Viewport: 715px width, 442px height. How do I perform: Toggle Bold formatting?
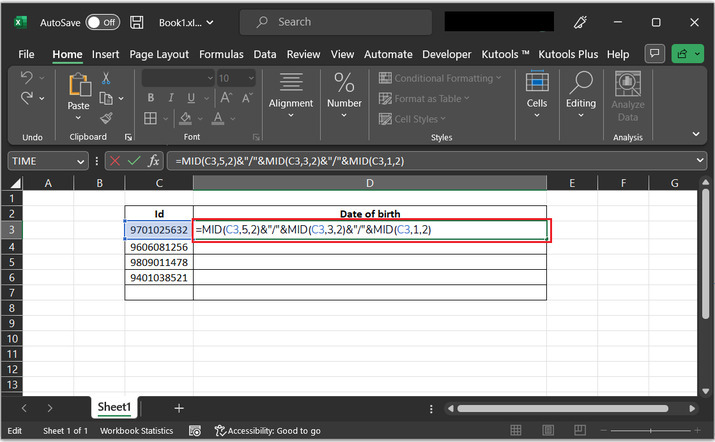tap(150, 98)
